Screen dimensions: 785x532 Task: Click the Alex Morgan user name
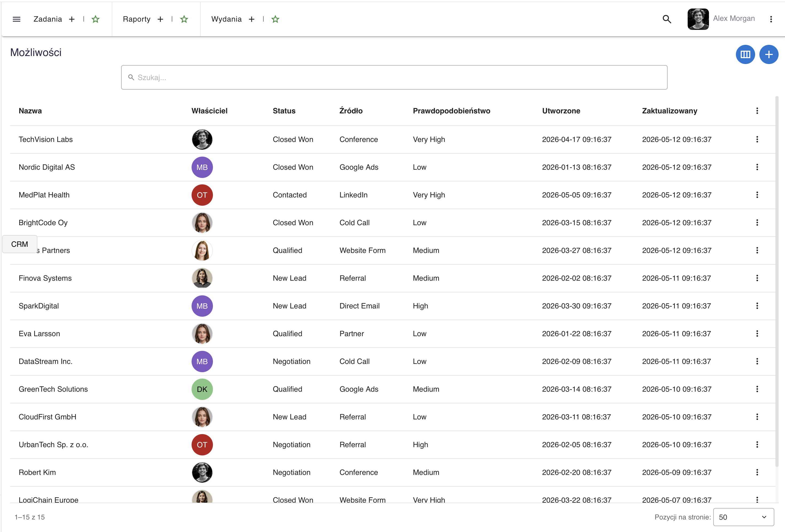[x=734, y=19]
